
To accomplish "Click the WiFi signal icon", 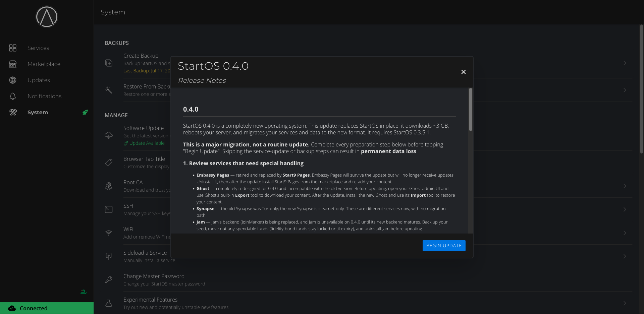I will click(109, 233).
